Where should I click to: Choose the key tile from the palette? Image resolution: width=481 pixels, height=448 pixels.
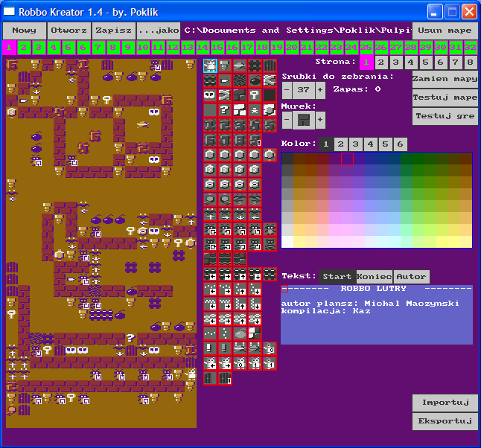pyautogui.click(x=255, y=95)
